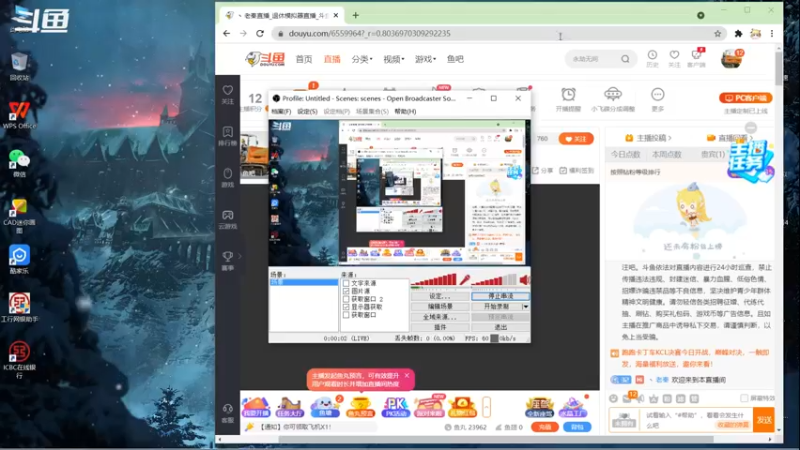
Task: Expand the activity bar with the up chevron
Action: 486,407
